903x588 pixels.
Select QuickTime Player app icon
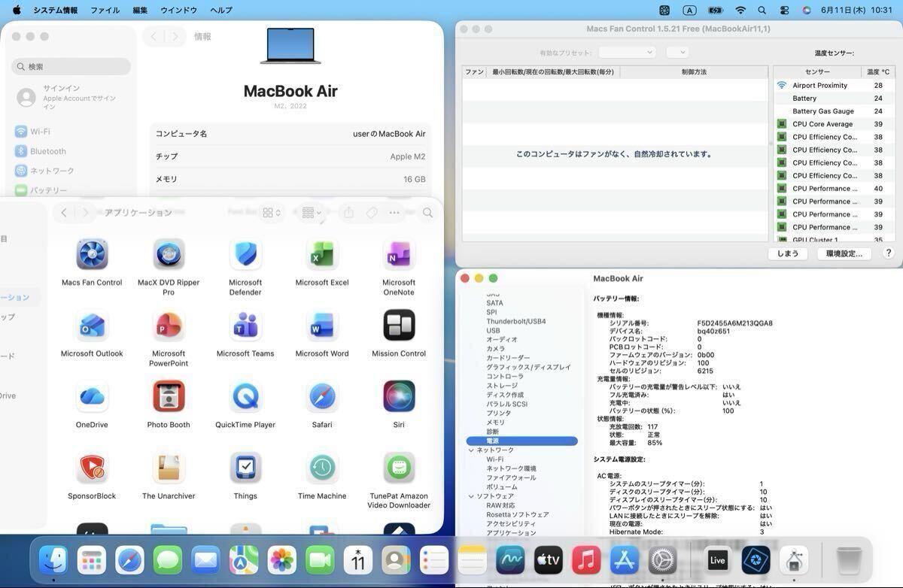pos(245,396)
